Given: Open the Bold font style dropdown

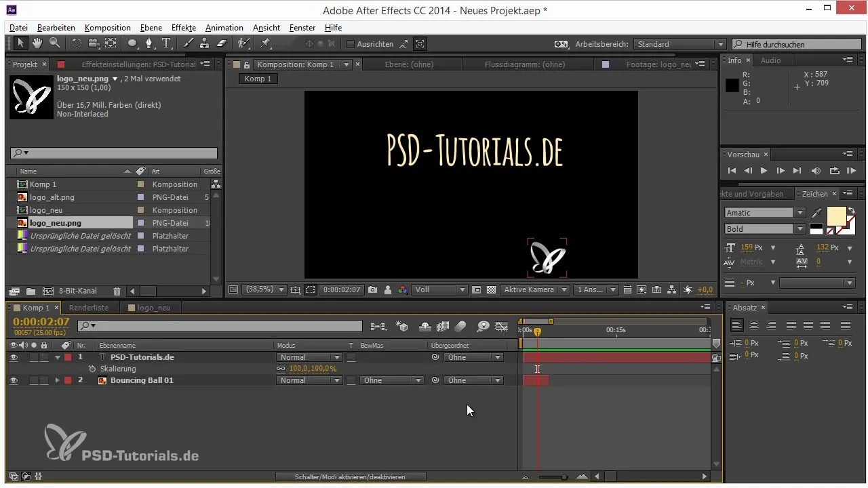Looking at the screenshot, I should pyautogui.click(x=765, y=229).
